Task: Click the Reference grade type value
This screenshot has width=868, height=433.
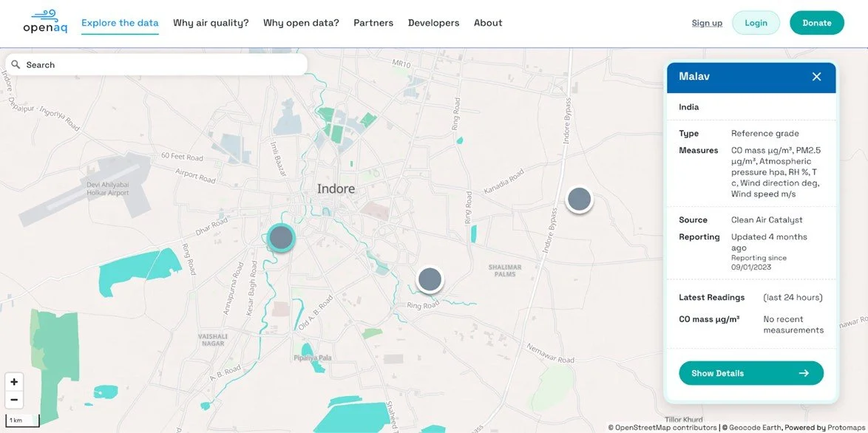Action: click(765, 133)
